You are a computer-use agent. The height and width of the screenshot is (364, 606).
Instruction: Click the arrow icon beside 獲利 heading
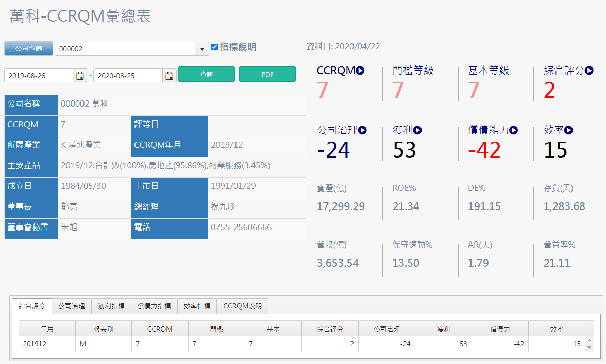coord(417,131)
